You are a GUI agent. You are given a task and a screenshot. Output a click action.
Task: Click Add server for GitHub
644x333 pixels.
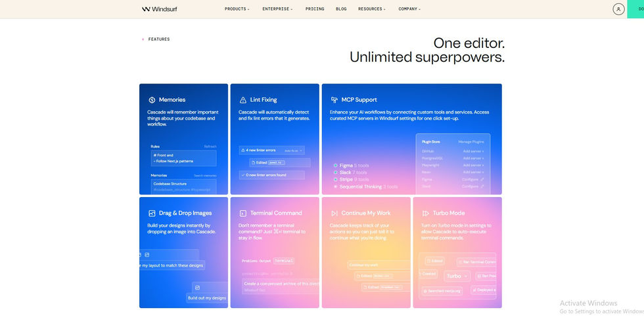click(474, 152)
